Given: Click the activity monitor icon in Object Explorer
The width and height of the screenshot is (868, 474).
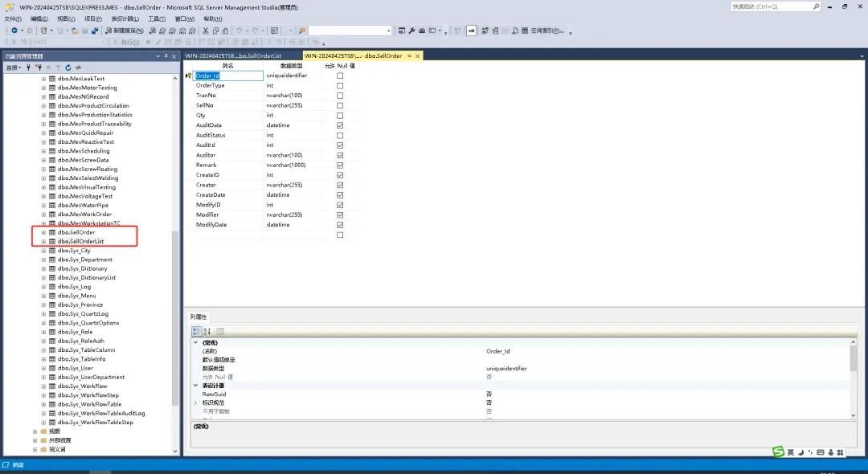Looking at the screenshot, I should click(x=78, y=67).
